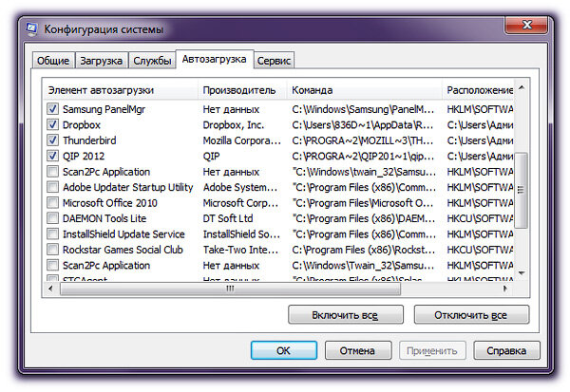
Task: Click the QIP201~1 command cell
Action: (x=363, y=156)
